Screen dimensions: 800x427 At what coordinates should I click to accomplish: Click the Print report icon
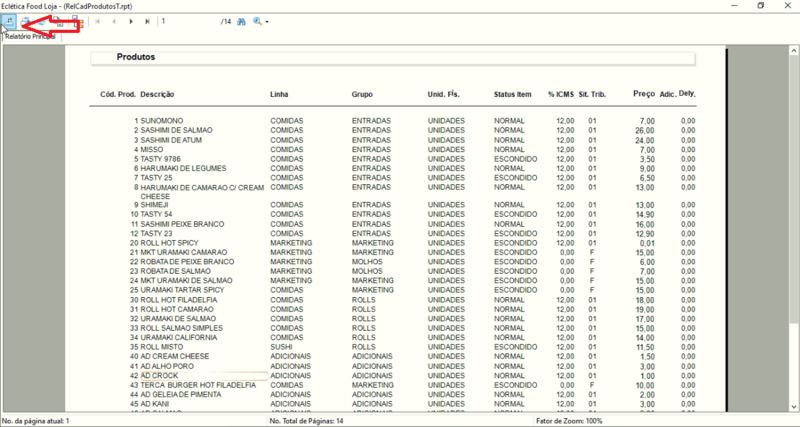24,21
